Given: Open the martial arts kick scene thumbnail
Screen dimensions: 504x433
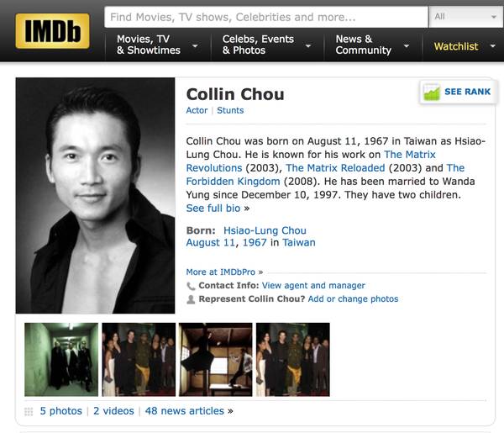Looking at the screenshot, I should 215,360.
